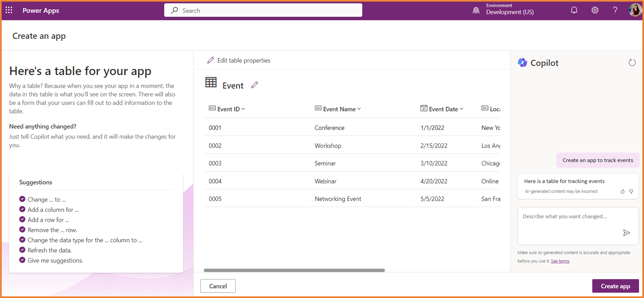Open the Event ID column dropdown

pos(243,109)
